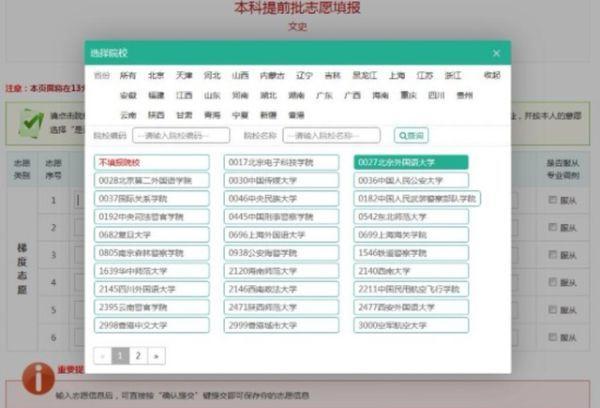600x408 pixels.
Task: Select 0182中国人民武装警察部队学院
Action: [417, 199]
